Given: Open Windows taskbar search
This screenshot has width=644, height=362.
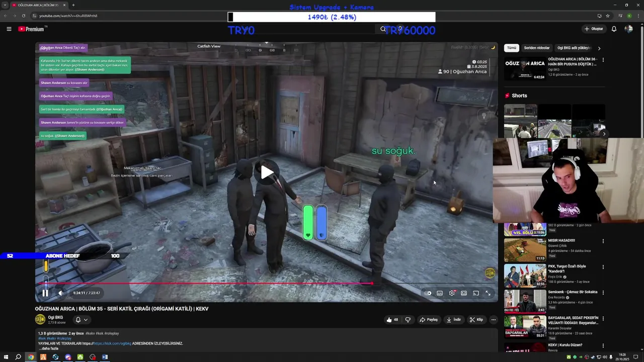Looking at the screenshot, I should 18,357.
